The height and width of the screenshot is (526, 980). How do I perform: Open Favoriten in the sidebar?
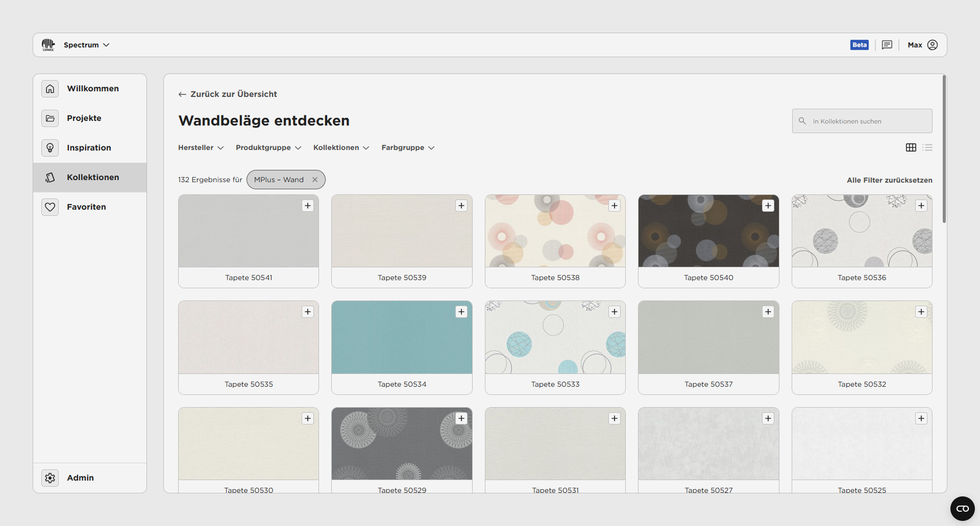coord(86,207)
